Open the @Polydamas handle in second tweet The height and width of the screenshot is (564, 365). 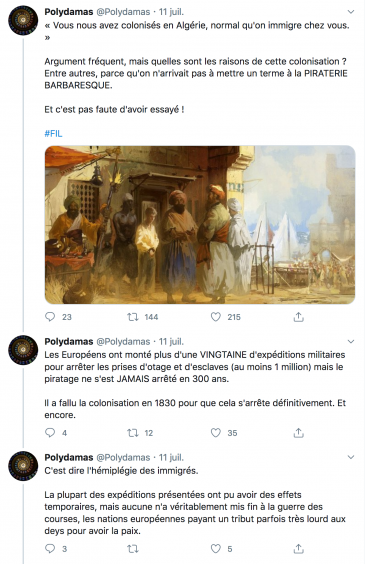pos(123,341)
